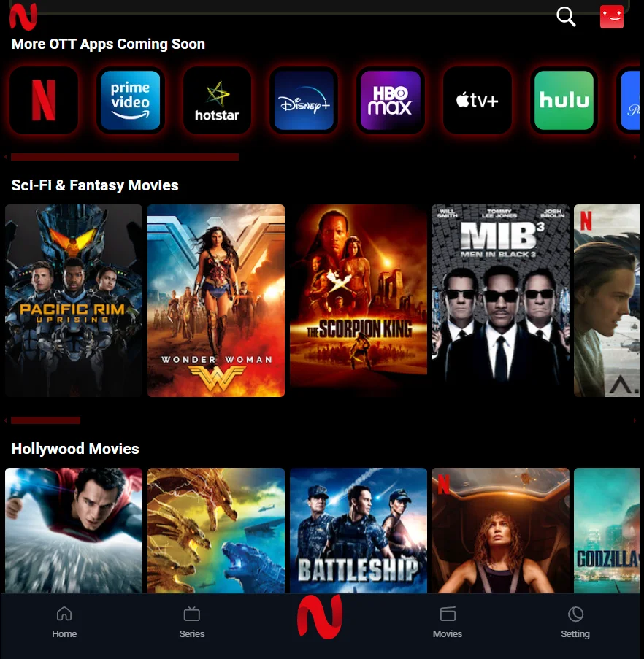Open the Netflix movie poster with woman in cockpit
Viewport: 644px width, 659px height.
[500, 531]
